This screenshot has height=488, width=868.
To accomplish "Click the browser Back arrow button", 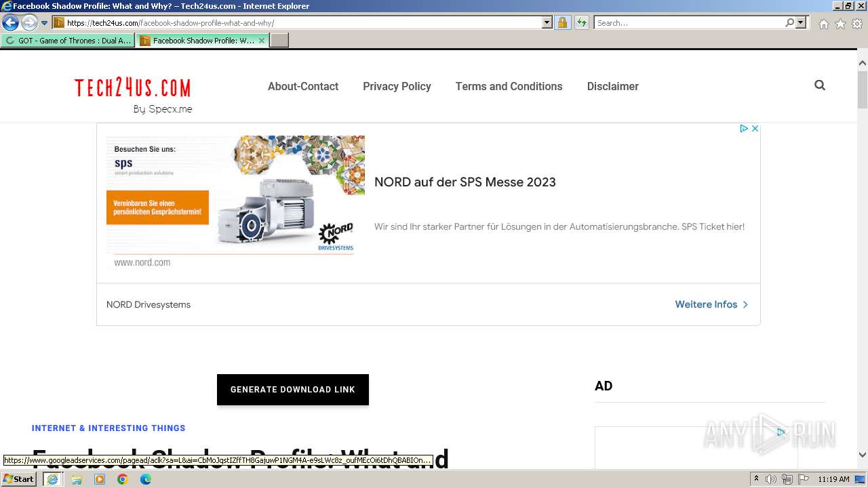I will click(x=11, y=23).
